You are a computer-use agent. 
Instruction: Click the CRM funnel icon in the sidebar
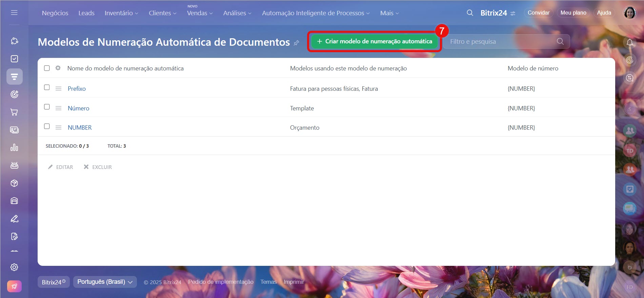14,77
